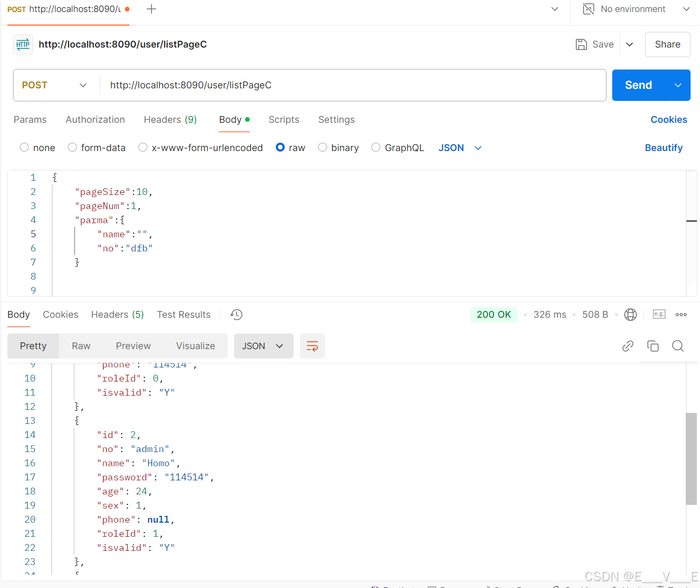700x588 pixels.
Task: Open the Save options chevron
Action: pos(629,44)
